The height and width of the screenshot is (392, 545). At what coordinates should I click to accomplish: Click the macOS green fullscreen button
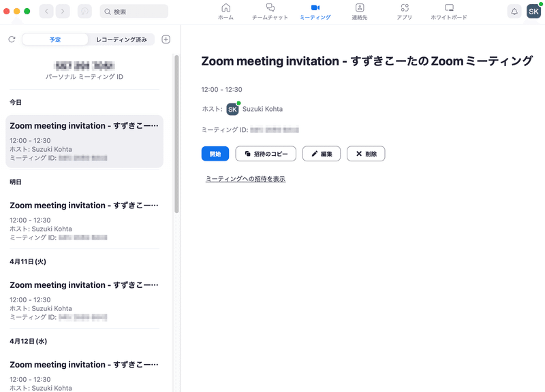[27, 11]
